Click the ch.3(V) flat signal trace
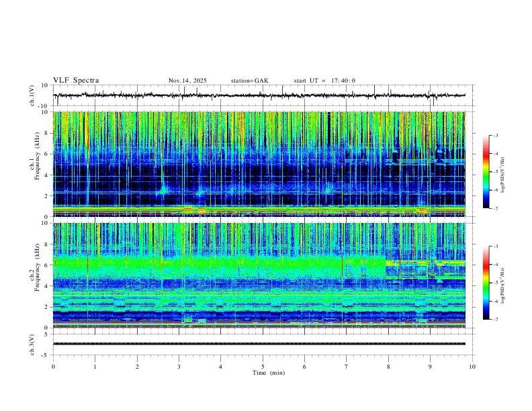 coord(259,344)
